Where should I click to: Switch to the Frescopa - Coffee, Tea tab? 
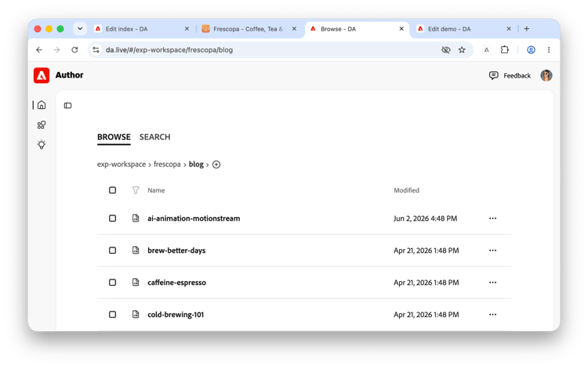click(x=249, y=29)
